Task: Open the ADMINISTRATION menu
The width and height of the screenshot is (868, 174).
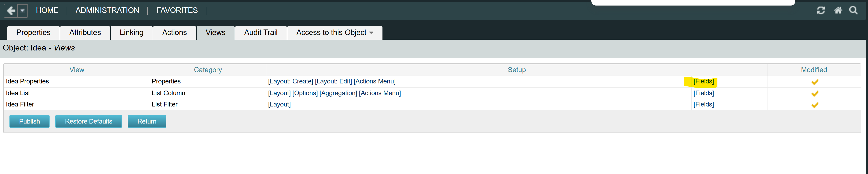Action: click(x=107, y=10)
